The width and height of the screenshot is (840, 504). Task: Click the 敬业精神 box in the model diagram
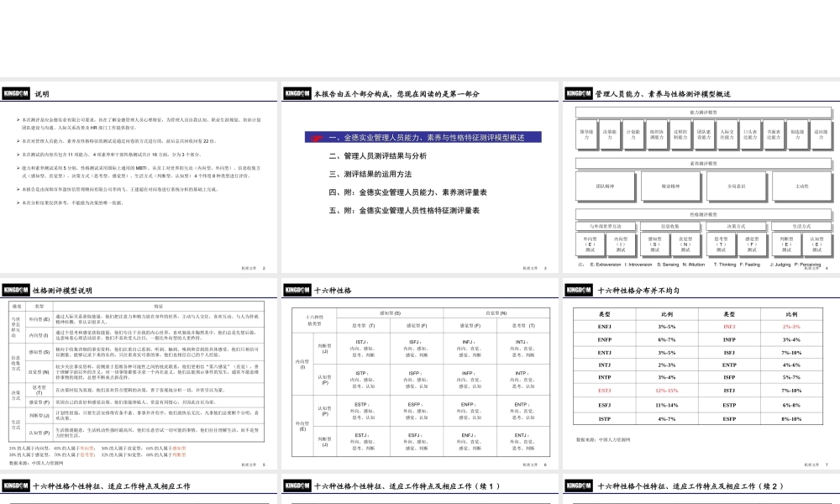coord(672,185)
